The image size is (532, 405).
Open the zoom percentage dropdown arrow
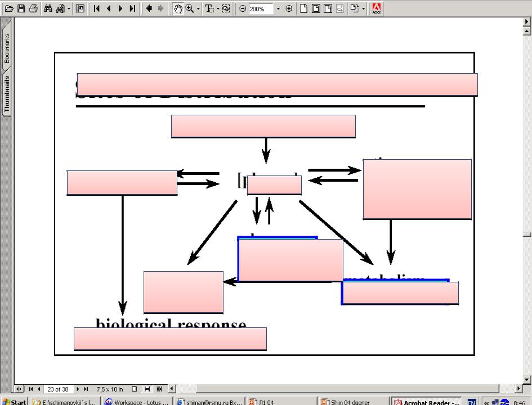[x=278, y=9]
